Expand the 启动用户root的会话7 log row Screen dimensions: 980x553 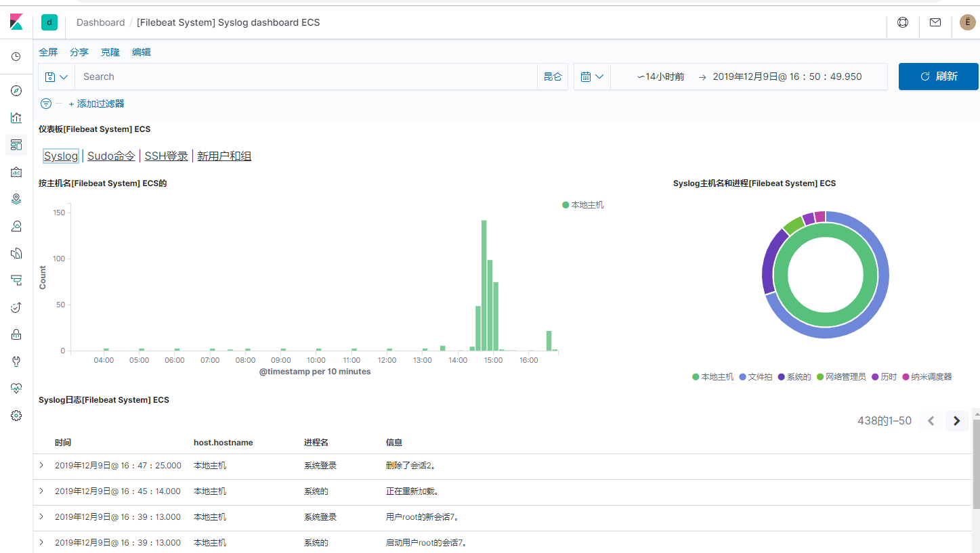pyautogui.click(x=41, y=542)
